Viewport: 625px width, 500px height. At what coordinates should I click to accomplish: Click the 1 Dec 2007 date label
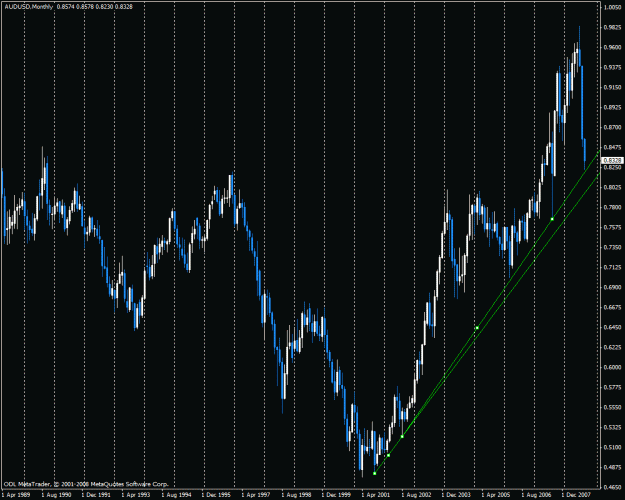pyautogui.click(x=577, y=495)
